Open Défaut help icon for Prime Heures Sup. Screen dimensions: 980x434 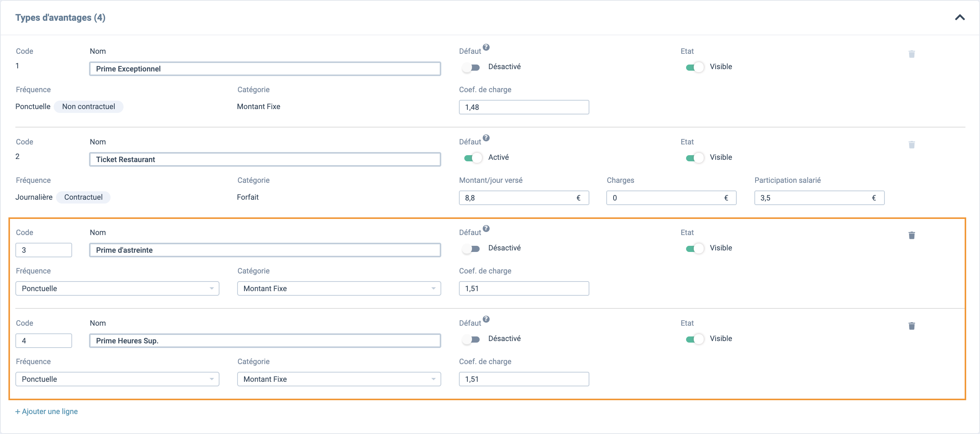486,319
